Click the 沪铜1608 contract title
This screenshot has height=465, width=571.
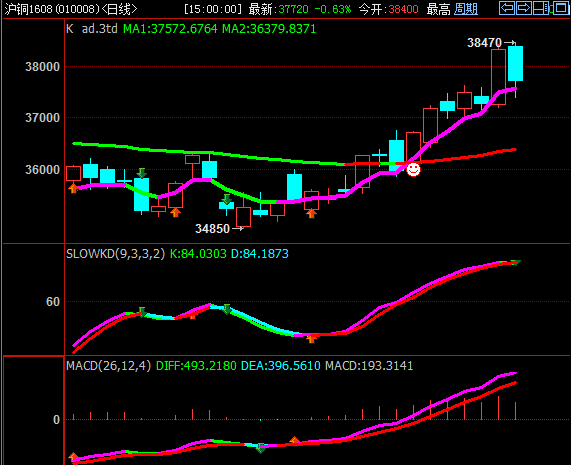(29, 9)
